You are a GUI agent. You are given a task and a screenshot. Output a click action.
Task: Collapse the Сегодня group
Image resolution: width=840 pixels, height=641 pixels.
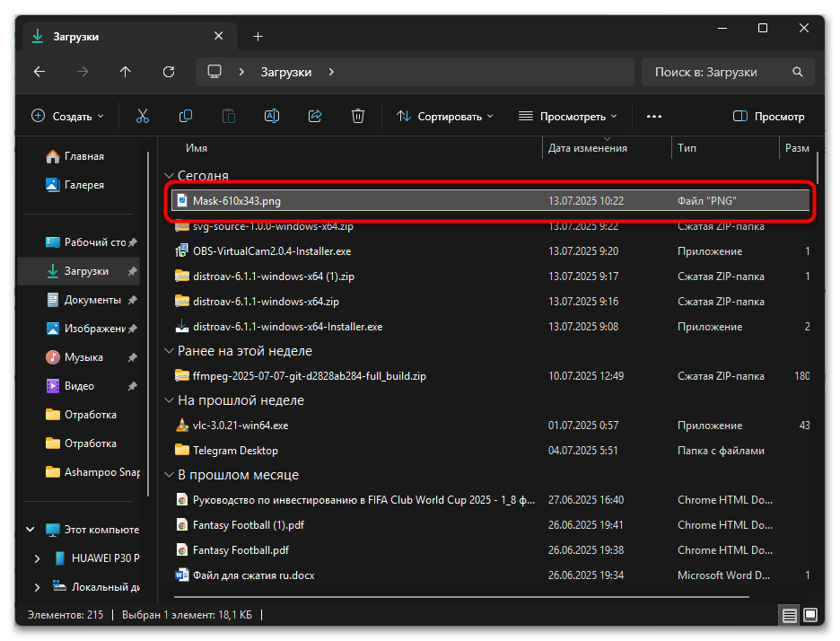pyautogui.click(x=169, y=176)
